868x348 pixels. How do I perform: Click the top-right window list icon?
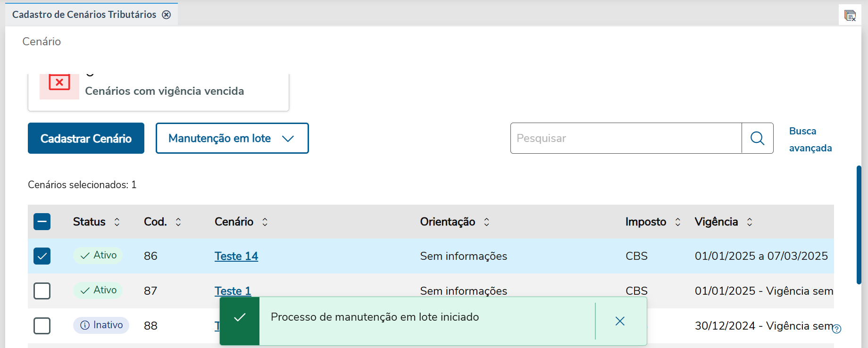[x=850, y=16]
